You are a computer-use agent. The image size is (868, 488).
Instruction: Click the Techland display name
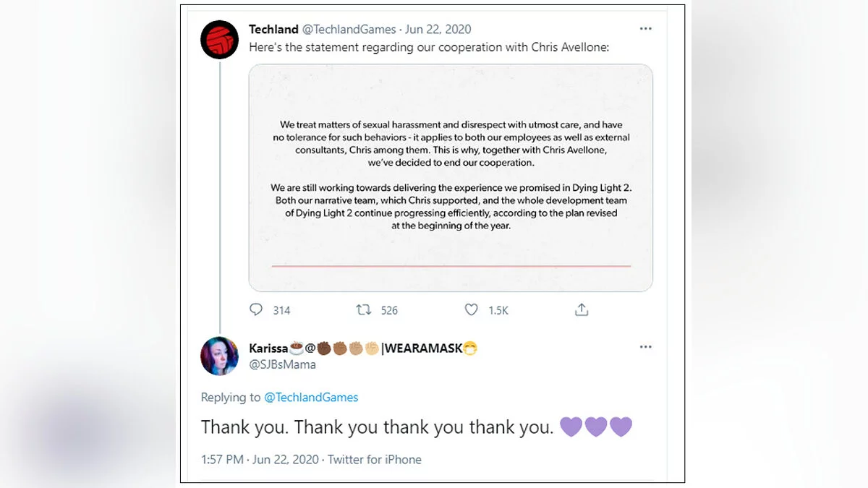click(273, 30)
